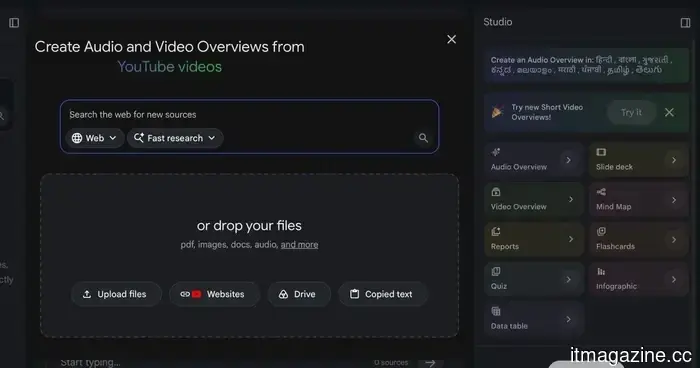Viewport: 700px width, 368px height.
Task: Click the Video Overview icon
Action: (x=496, y=192)
